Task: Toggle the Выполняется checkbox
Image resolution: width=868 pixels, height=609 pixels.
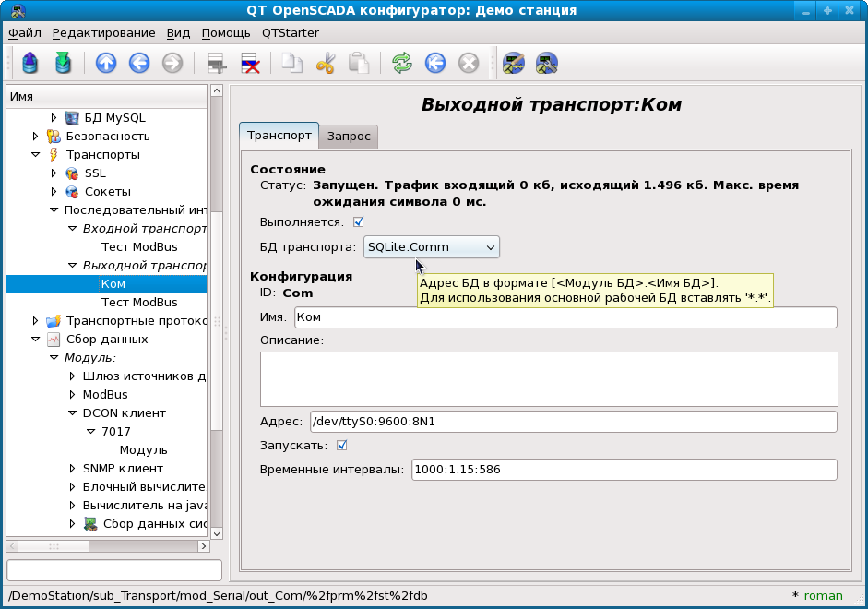Action: coord(359,222)
